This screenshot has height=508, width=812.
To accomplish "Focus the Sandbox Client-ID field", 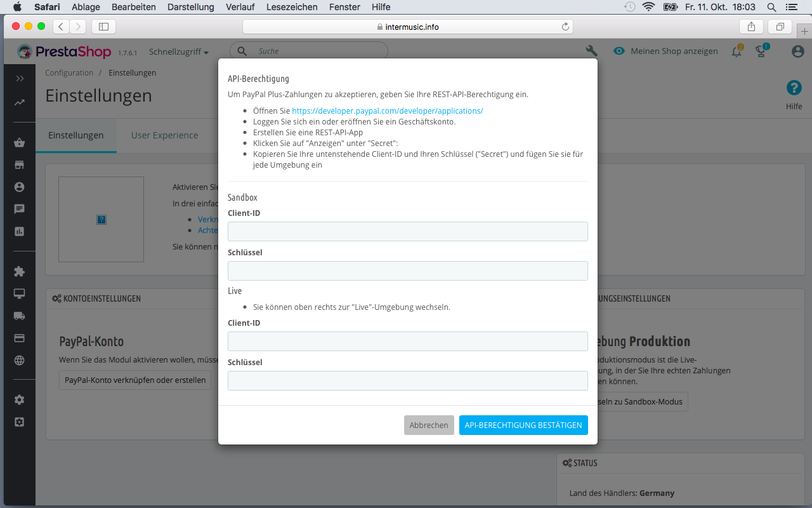I will click(408, 232).
